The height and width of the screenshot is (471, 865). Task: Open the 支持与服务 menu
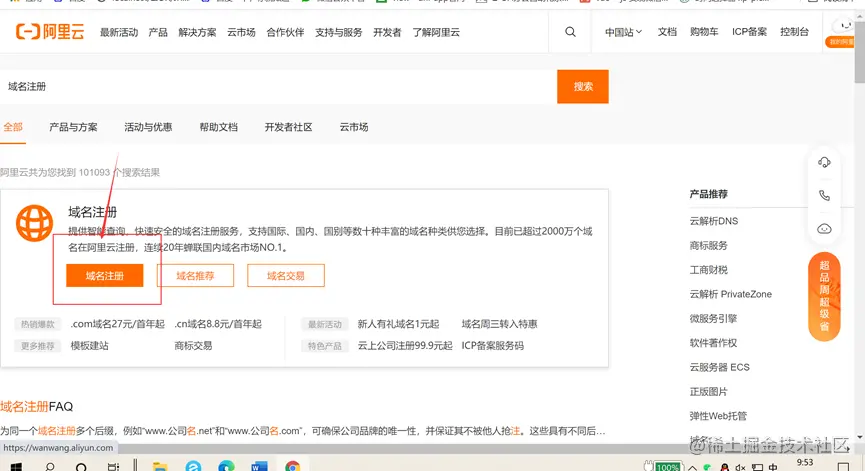point(338,33)
